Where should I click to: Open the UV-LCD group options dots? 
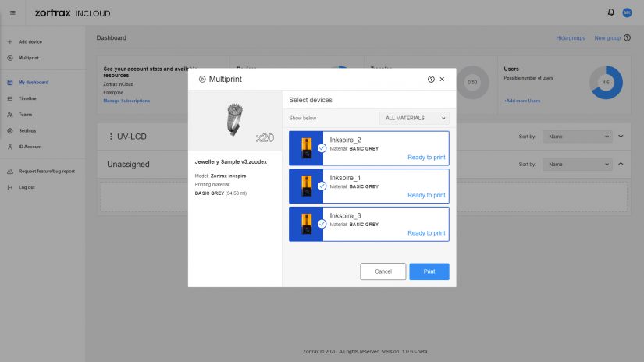click(111, 137)
